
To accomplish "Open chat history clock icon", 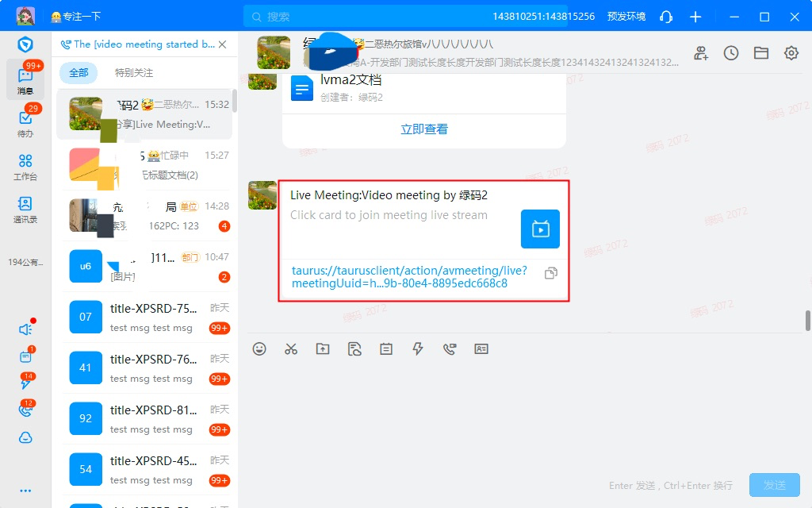I will point(731,53).
